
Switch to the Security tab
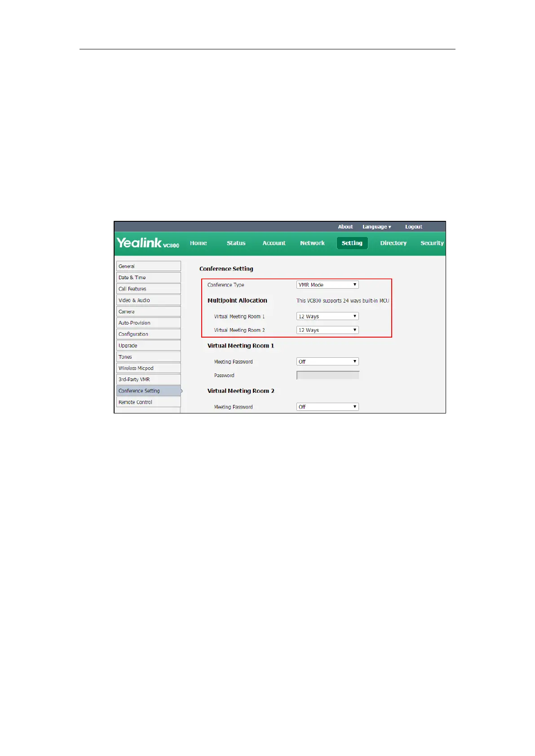tap(432, 243)
